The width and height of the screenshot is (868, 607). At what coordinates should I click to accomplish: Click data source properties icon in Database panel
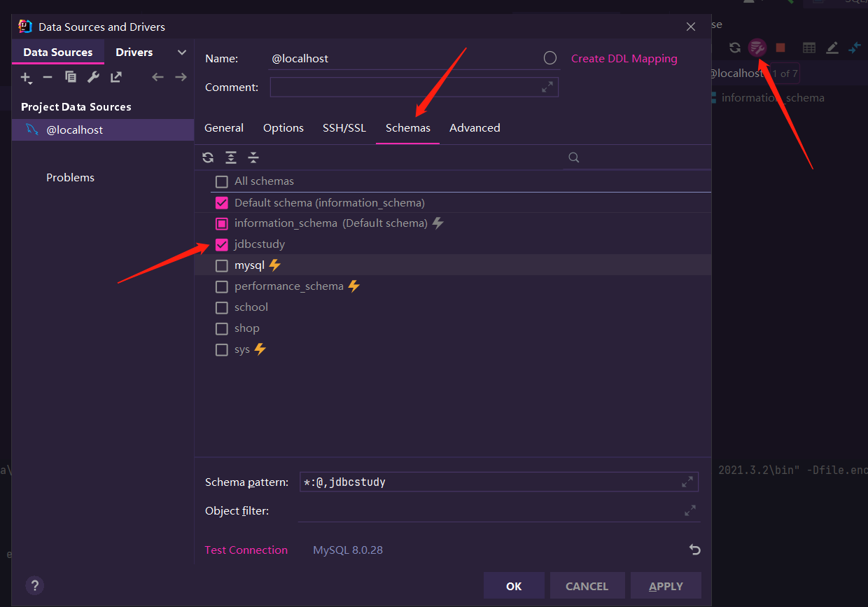click(x=757, y=48)
